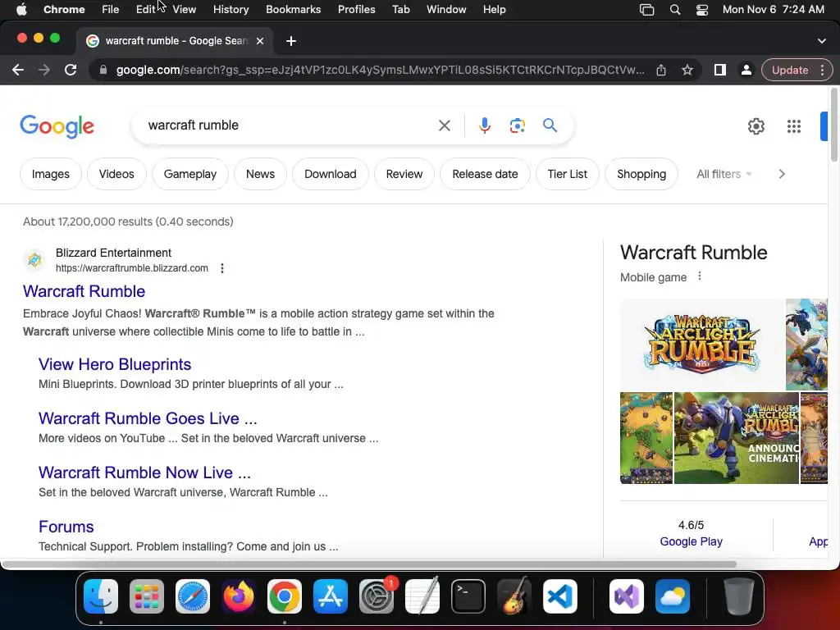
Task: Open more options for Warcraft Rumble panel
Action: pyautogui.click(x=699, y=276)
